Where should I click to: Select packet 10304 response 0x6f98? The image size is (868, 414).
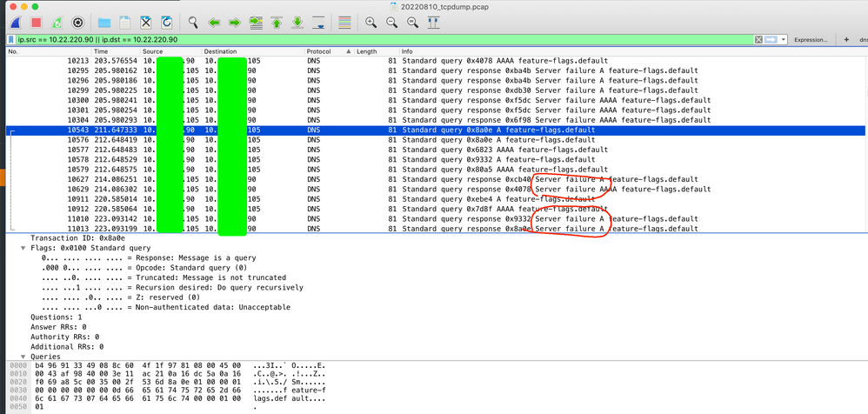click(437, 120)
